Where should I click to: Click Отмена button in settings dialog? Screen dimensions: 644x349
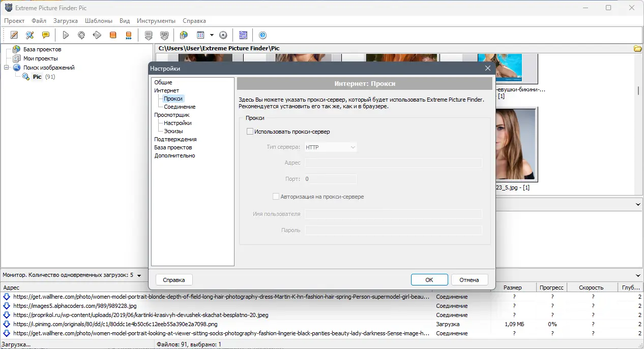469,280
